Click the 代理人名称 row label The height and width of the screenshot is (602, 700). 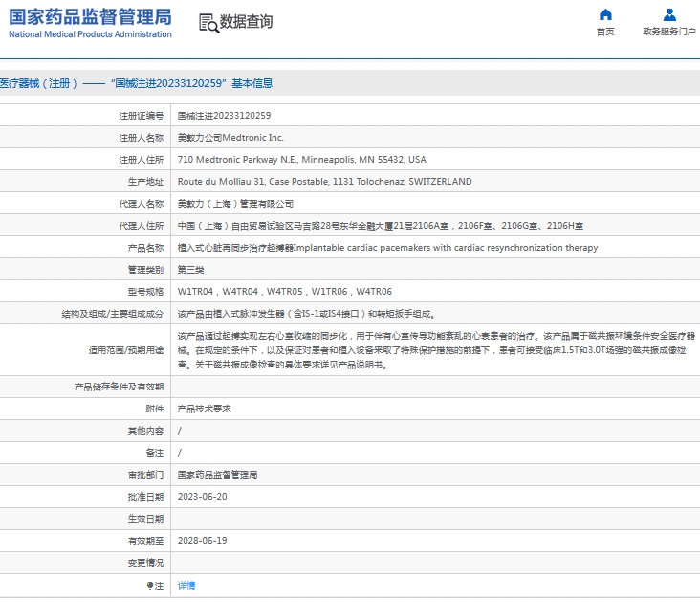142,204
